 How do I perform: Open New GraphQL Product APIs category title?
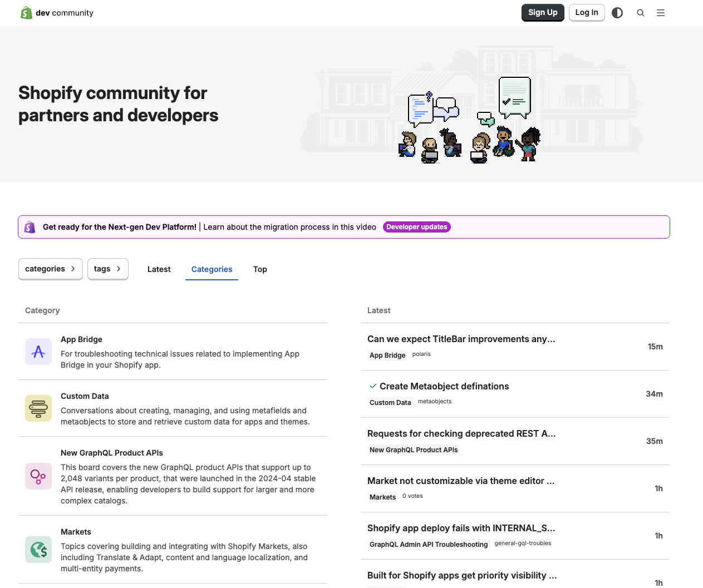click(112, 453)
